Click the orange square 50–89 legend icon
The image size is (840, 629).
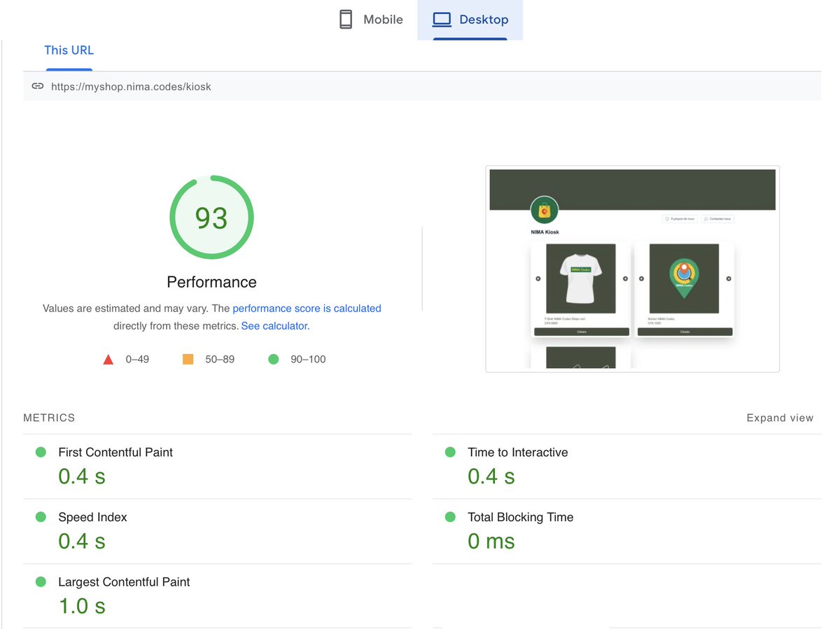(x=188, y=359)
